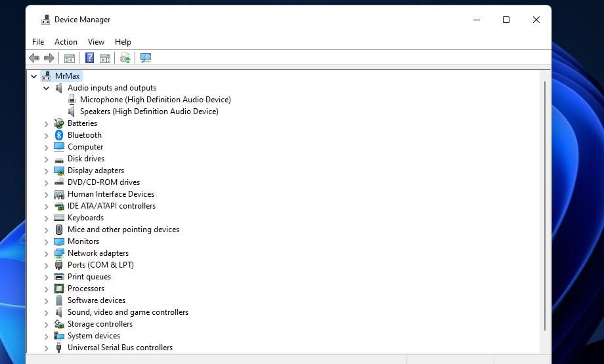Open the Action menu

tap(66, 42)
